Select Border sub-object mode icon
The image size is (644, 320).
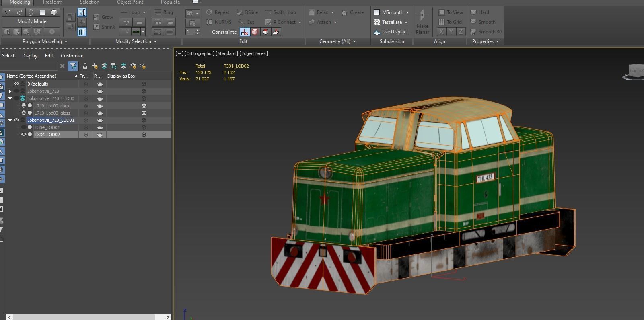point(31,12)
